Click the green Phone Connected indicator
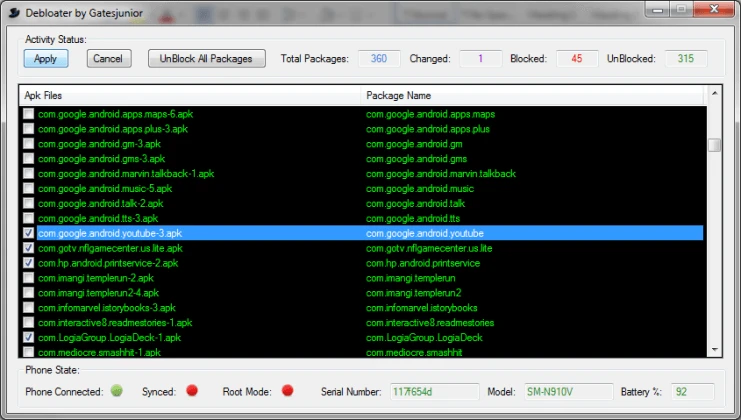 coord(116,390)
